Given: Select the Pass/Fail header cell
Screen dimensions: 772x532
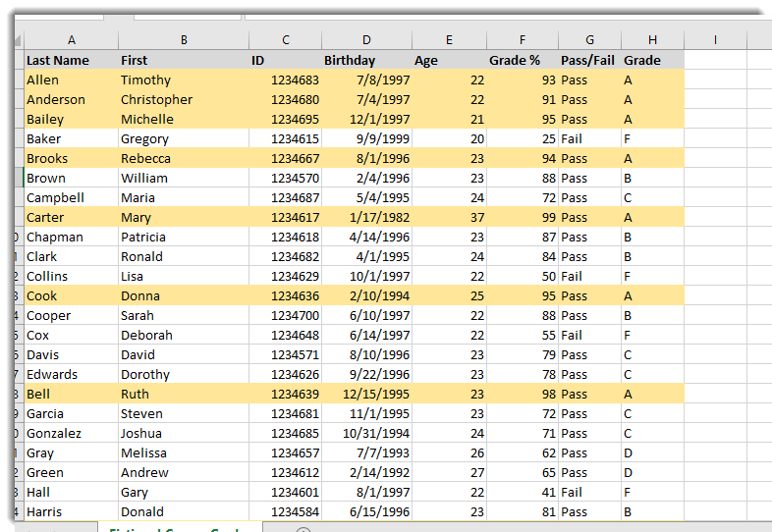Looking at the screenshot, I should pos(589,60).
